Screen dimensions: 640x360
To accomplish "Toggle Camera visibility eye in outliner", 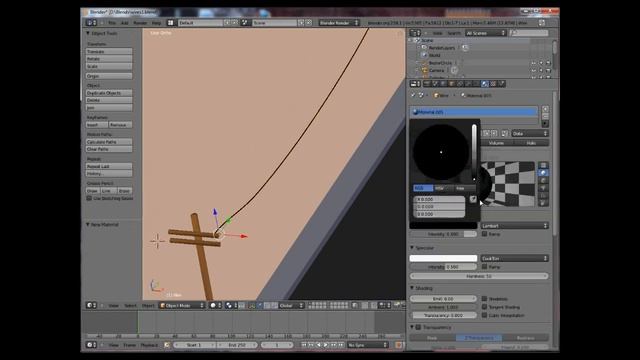I will coord(533,70).
